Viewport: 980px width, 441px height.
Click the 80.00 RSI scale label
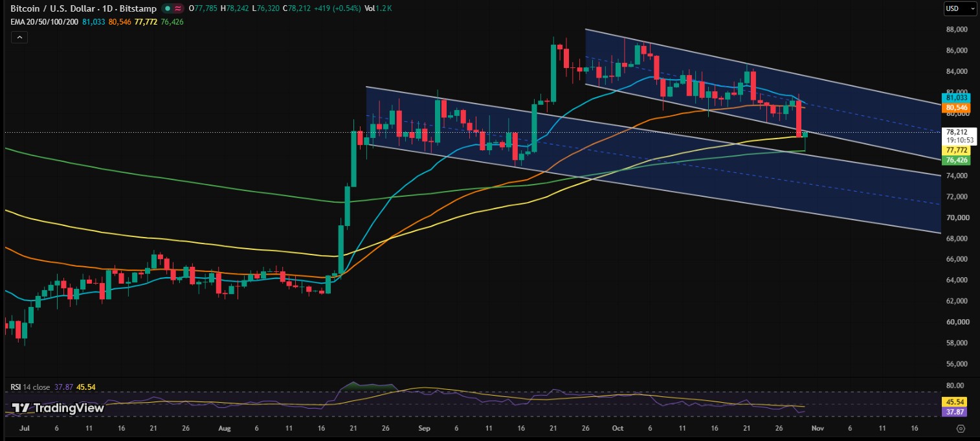point(955,386)
